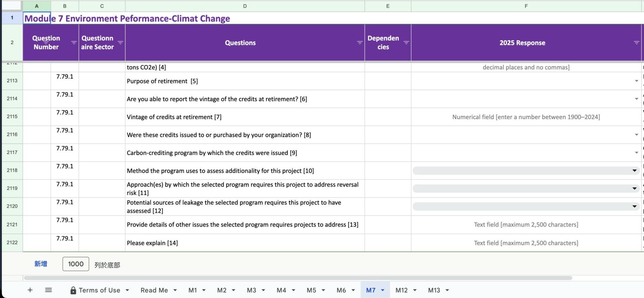644x298 pixels.
Task: Select column A header
Action: pyautogui.click(x=37, y=6)
